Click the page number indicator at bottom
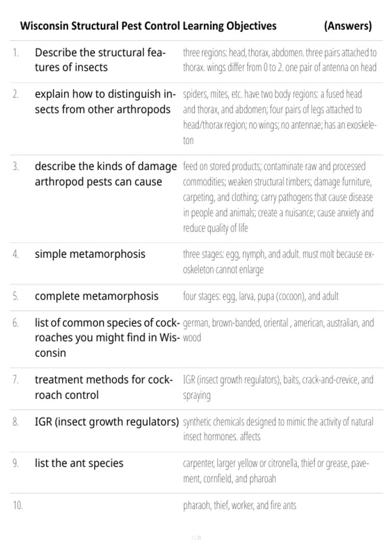The height and width of the screenshot is (556, 392). coord(196,538)
